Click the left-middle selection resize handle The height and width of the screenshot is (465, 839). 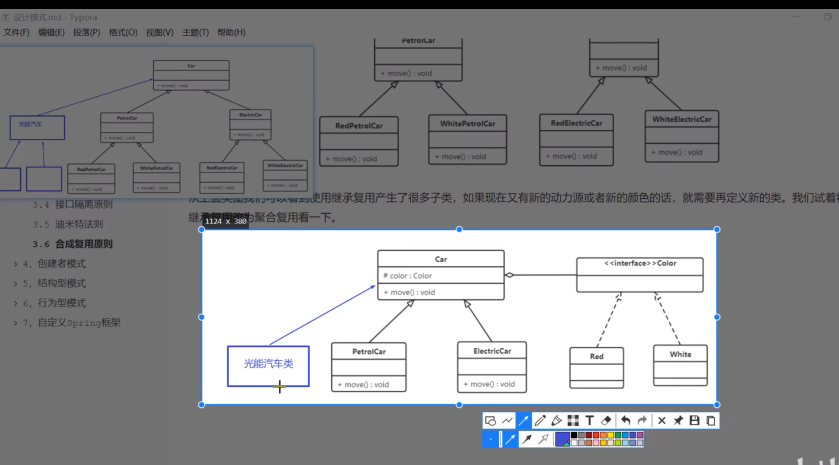(202, 317)
